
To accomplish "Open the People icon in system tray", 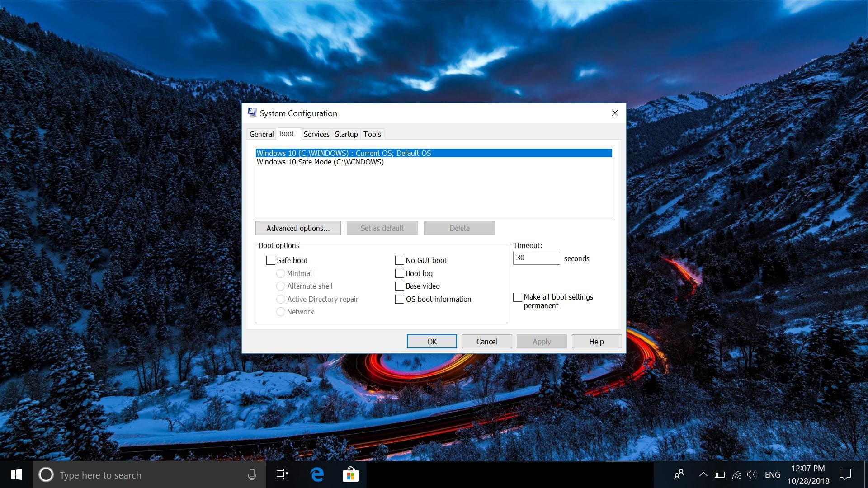I will point(679,474).
